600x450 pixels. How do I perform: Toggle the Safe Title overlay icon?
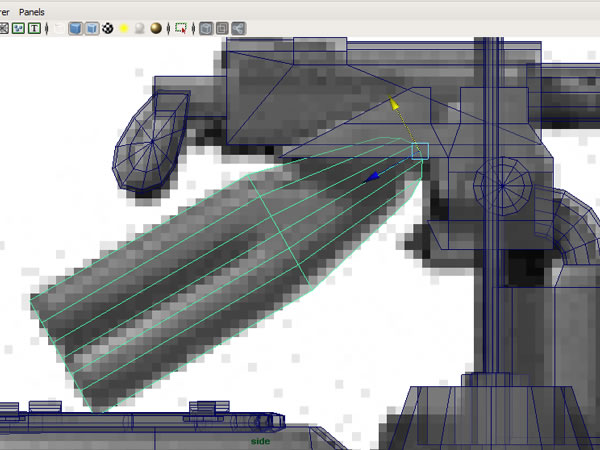click(x=34, y=28)
